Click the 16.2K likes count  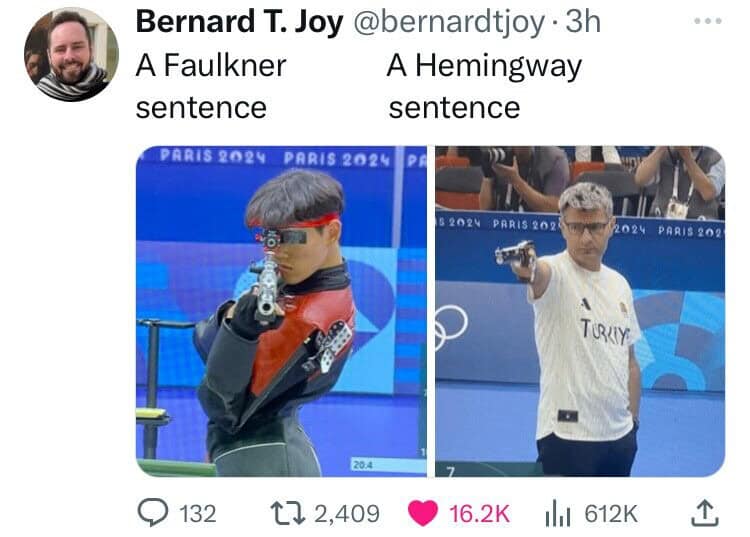pos(479,514)
